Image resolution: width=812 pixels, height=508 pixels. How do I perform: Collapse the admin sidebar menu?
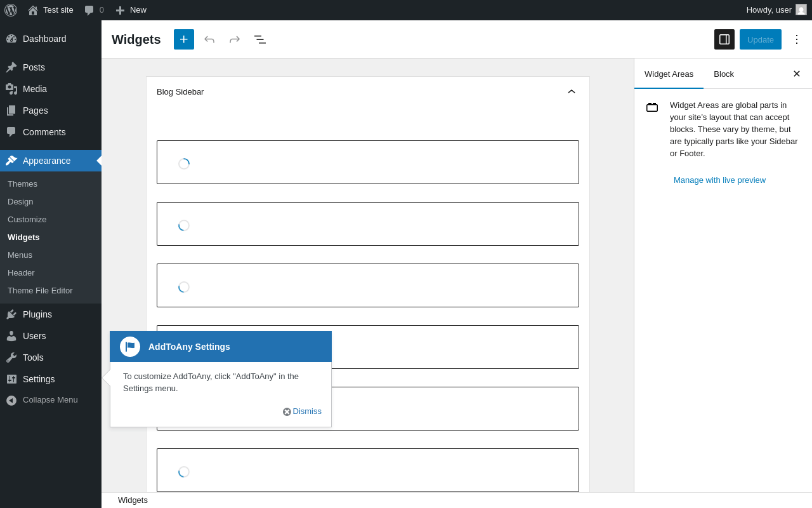coord(49,400)
